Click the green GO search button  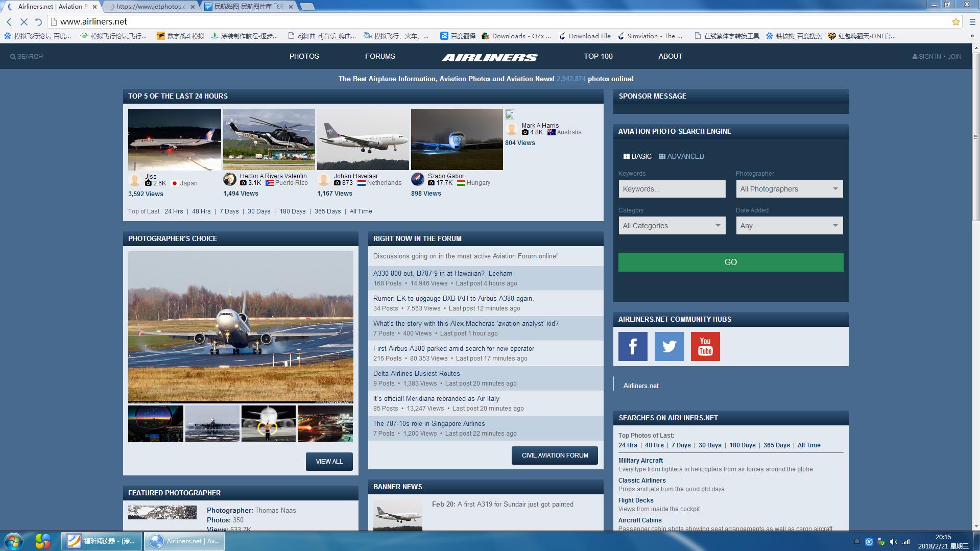pyautogui.click(x=731, y=262)
